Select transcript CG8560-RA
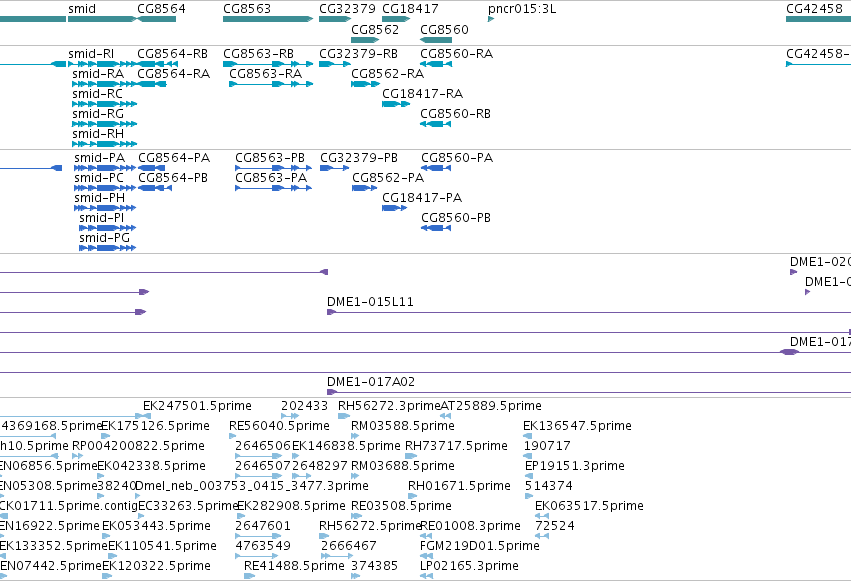851x581 pixels. click(456, 54)
